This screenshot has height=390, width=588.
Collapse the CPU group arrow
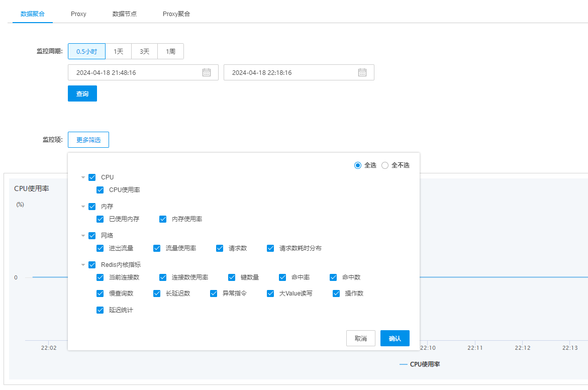click(x=83, y=177)
